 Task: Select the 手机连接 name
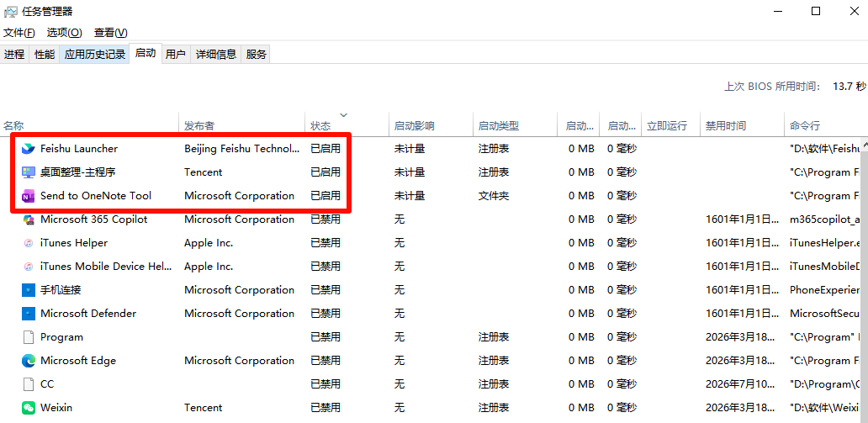(x=61, y=289)
